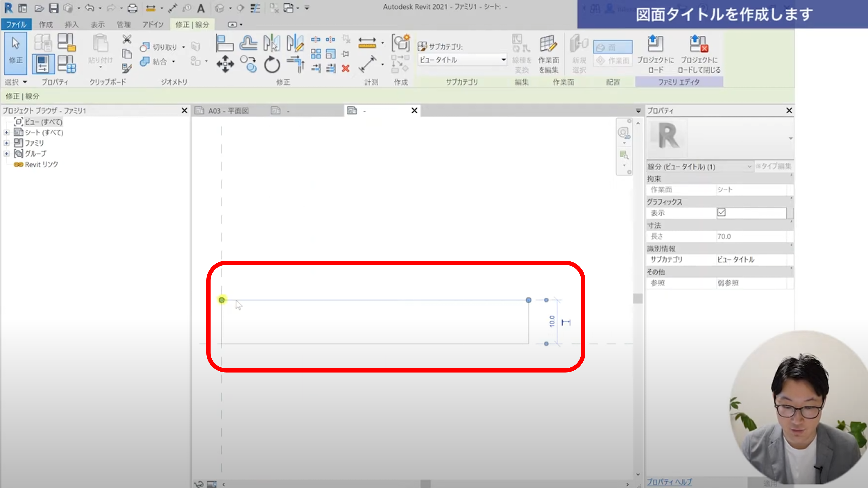Click the 修正 Modify button
The width and height of the screenshot is (868, 488).
pos(16,53)
